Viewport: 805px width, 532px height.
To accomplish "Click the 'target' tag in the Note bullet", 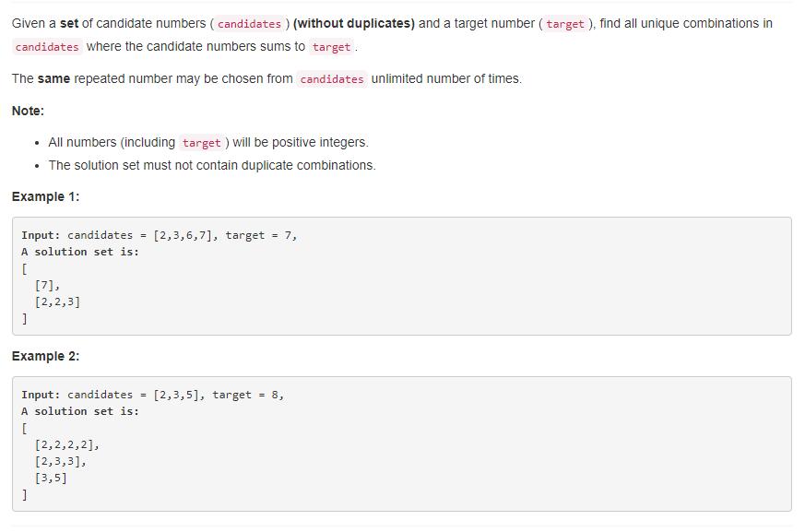I will click(x=201, y=143).
